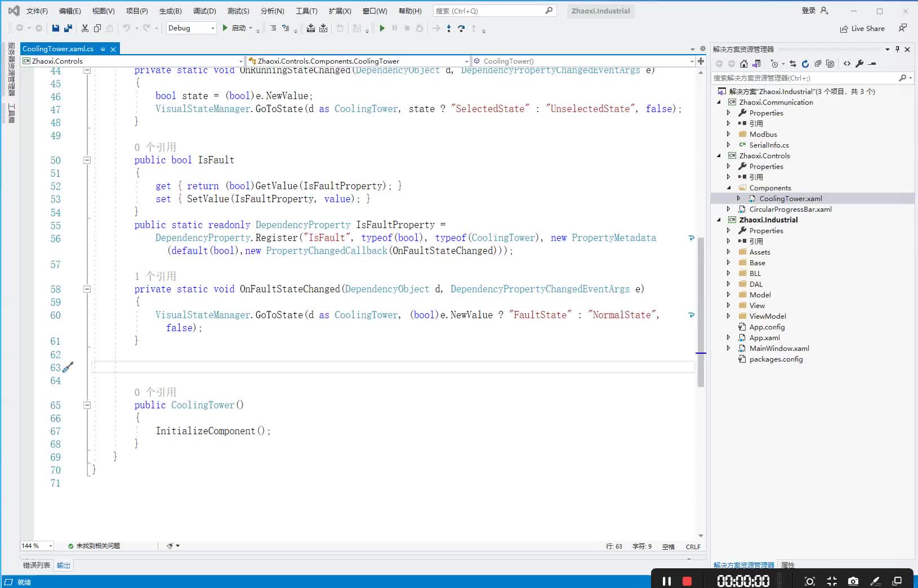Click the recorder shrink window icon
918x588 pixels.
click(x=832, y=581)
